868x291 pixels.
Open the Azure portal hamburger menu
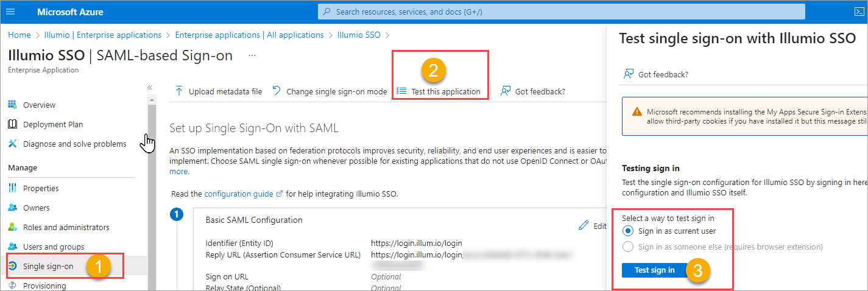(12, 12)
